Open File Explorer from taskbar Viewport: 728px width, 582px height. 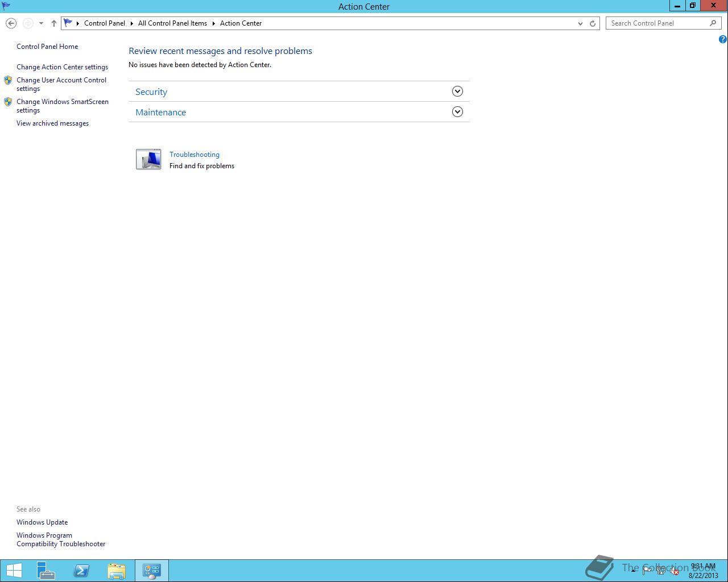point(117,571)
